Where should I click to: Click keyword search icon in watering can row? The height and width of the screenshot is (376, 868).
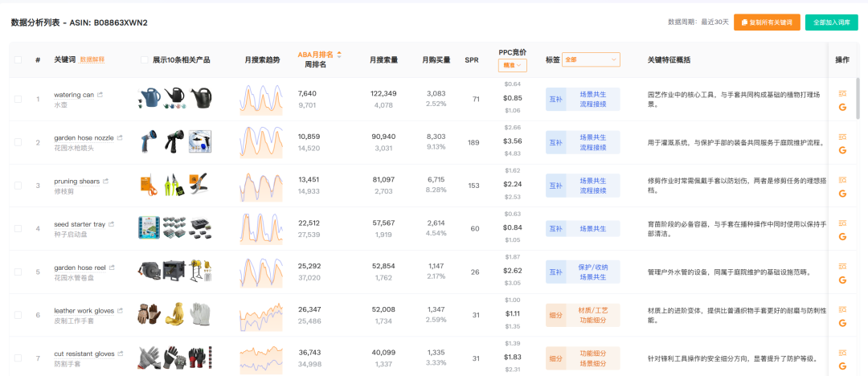click(842, 93)
